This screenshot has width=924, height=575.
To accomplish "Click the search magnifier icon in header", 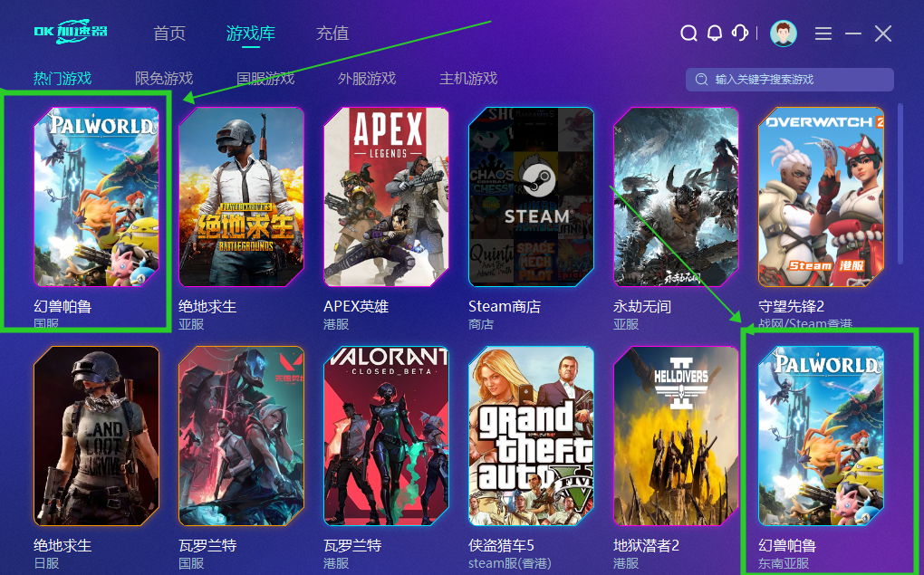I will [688, 33].
